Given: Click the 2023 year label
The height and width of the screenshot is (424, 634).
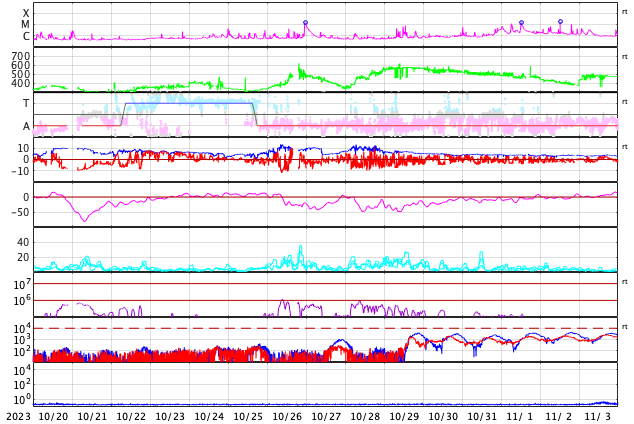Looking at the screenshot, I should (x=18, y=416).
